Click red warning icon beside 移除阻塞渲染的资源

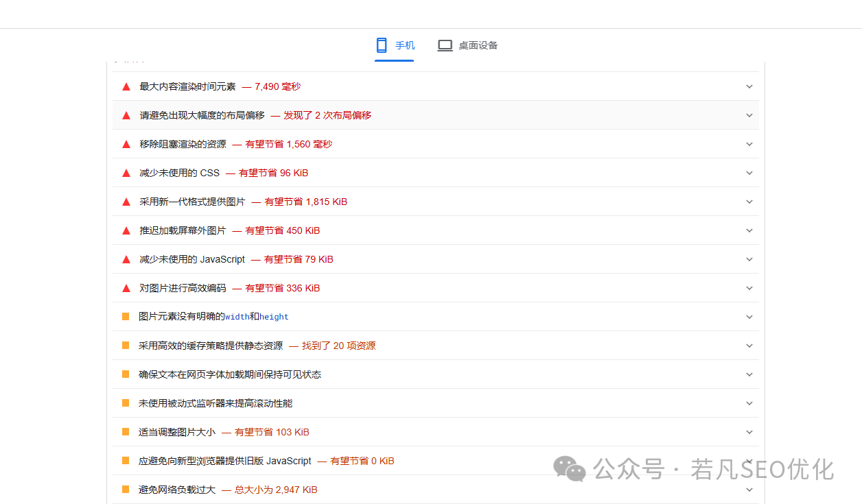[126, 144]
